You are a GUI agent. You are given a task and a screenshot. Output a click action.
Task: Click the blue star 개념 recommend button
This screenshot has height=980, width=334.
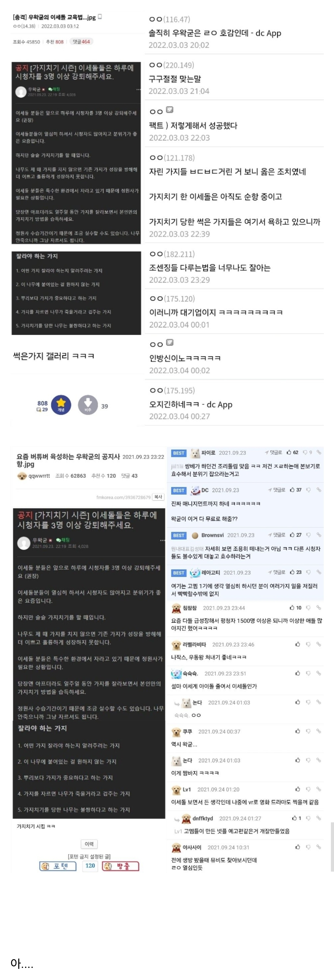tap(61, 405)
